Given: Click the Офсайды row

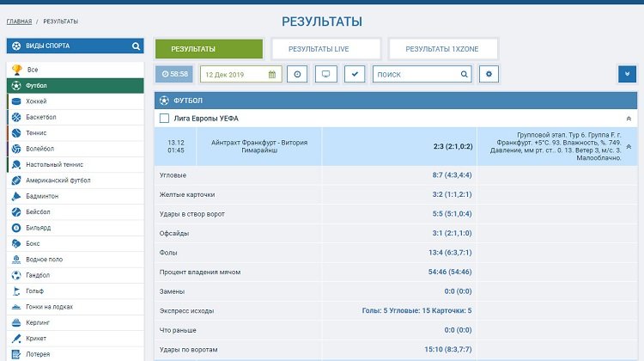Looking at the screenshot, I should 396,233.
